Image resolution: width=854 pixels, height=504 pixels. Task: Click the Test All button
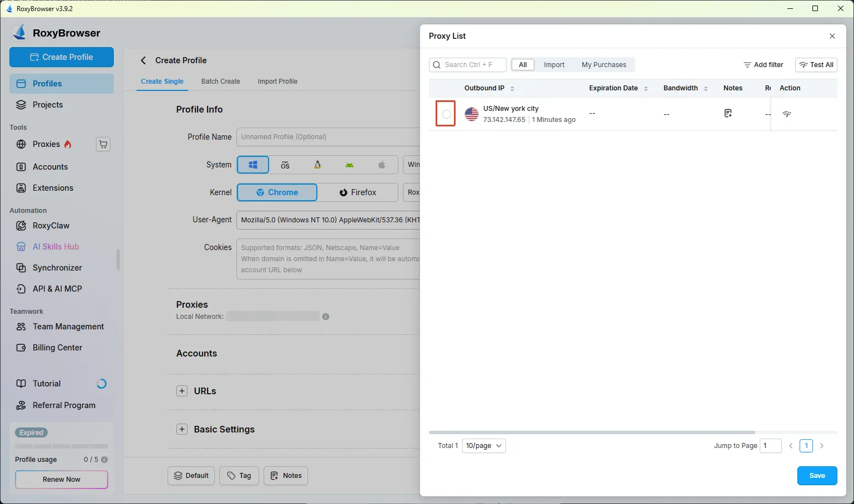(x=816, y=65)
